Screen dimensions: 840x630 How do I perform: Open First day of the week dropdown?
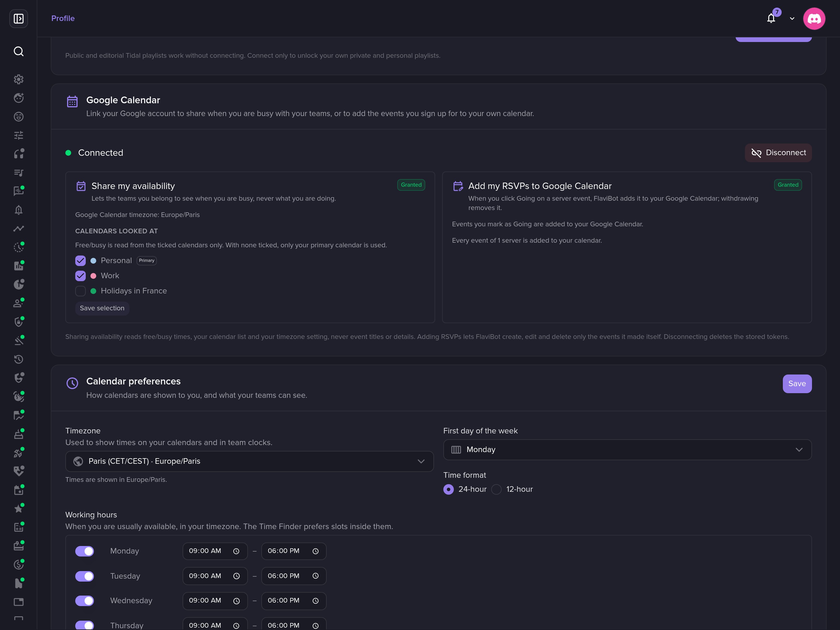(627, 450)
